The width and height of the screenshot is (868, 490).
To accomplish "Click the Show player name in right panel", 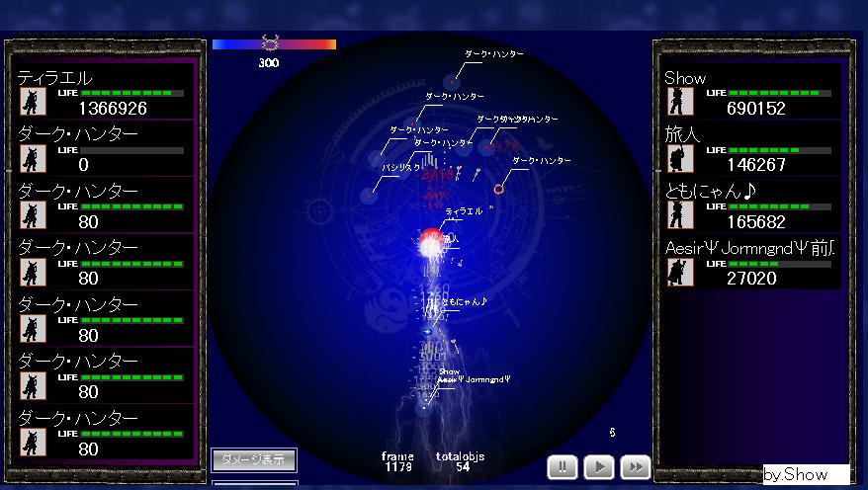I will (685, 78).
